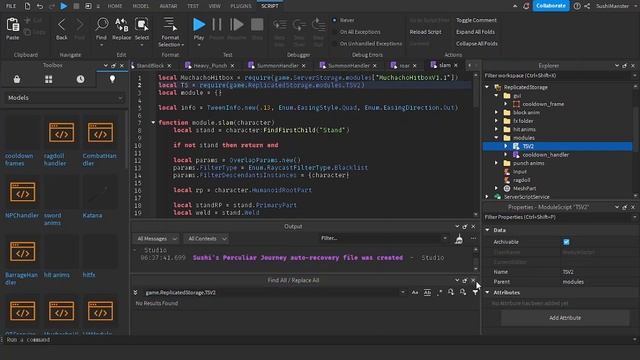
Task: Open the All Contexts dropdown
Action: tap(207, 238)
